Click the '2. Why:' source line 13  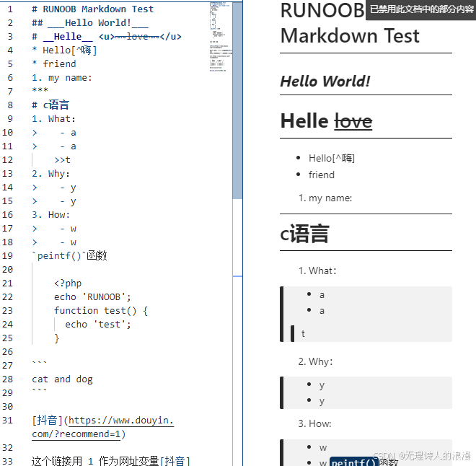(x=50, y=174)
